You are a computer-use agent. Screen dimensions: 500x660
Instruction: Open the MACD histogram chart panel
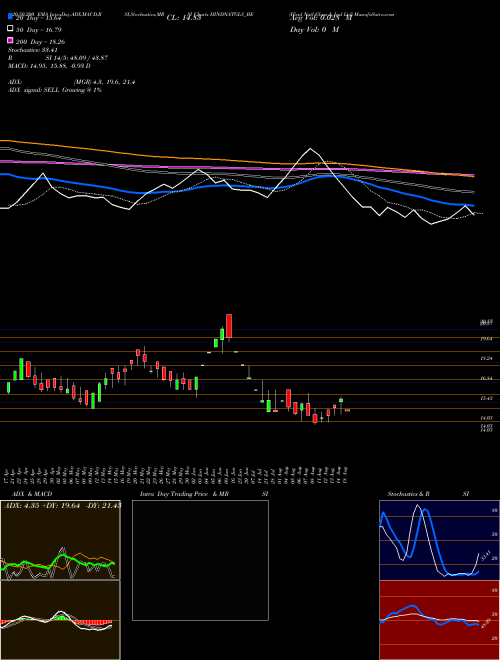tap(60, 620)
